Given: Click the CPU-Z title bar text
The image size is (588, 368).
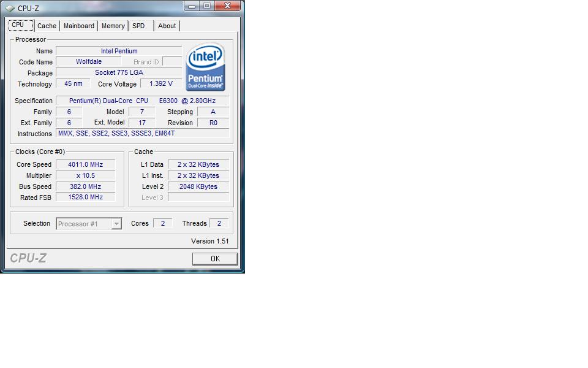Looking at the screenshot, I should [28, 8].
